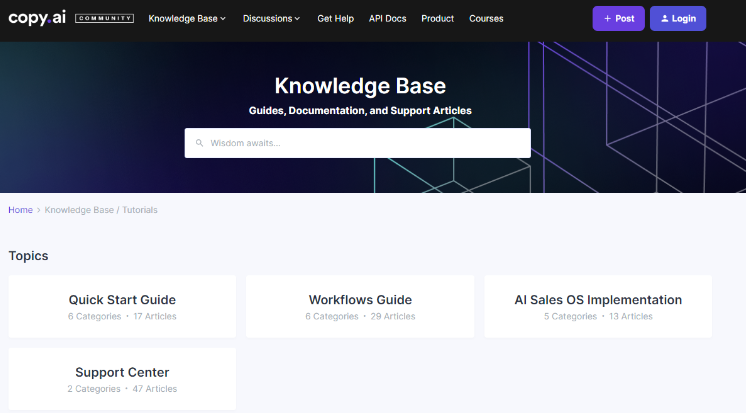Click the Knowledge Base / Tutorials breadcrumb

click(x=101, y=210)
